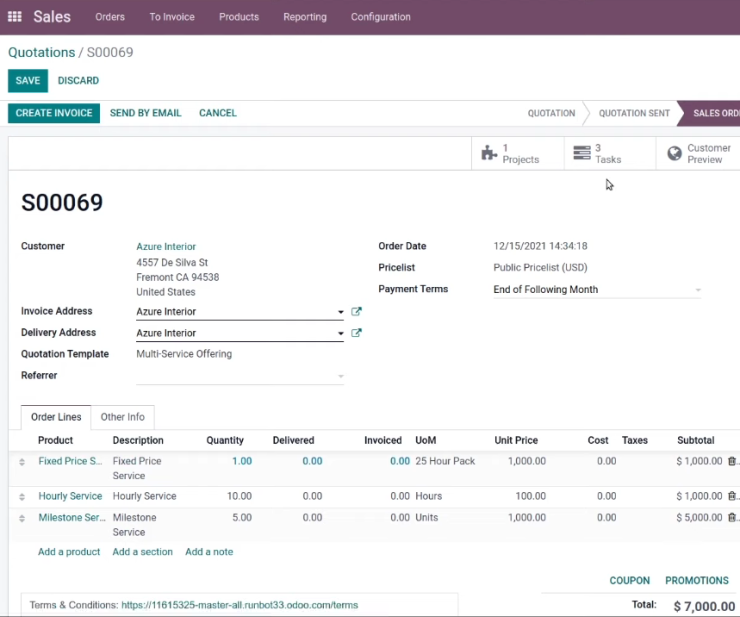This screenshot has width=740, height=617.
Task: Click Fixed Price quantity 1.00
Action: (242, 461)
